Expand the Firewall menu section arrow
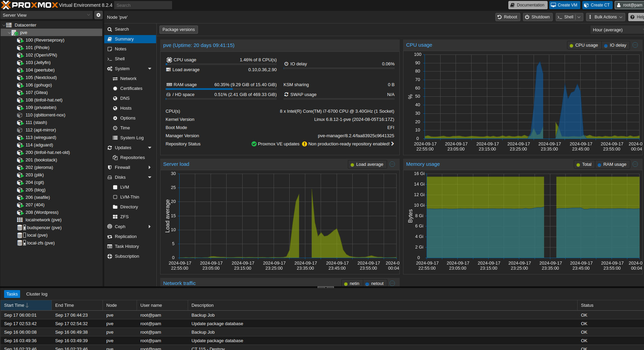644x350 pixels. point(150,168)
